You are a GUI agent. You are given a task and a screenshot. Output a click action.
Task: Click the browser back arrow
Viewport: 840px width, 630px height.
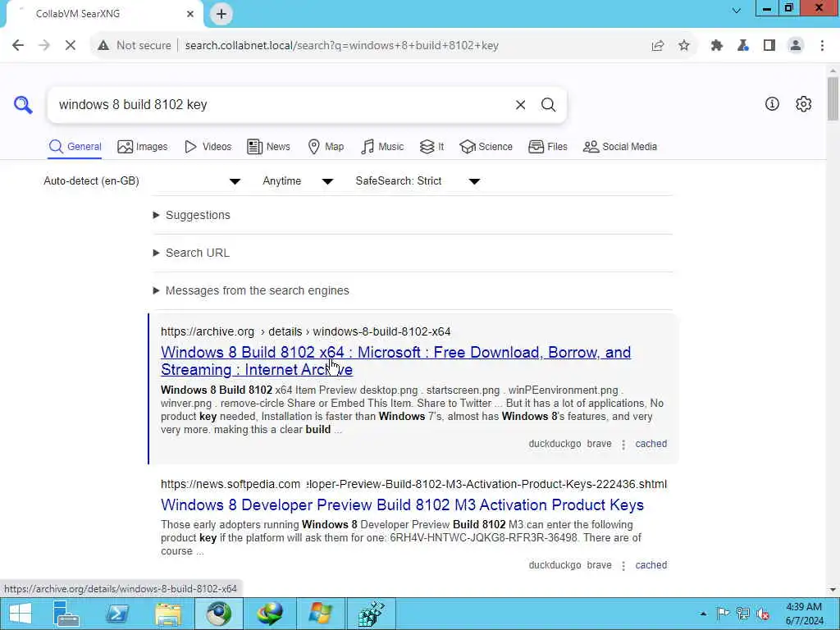click(18, 46)
